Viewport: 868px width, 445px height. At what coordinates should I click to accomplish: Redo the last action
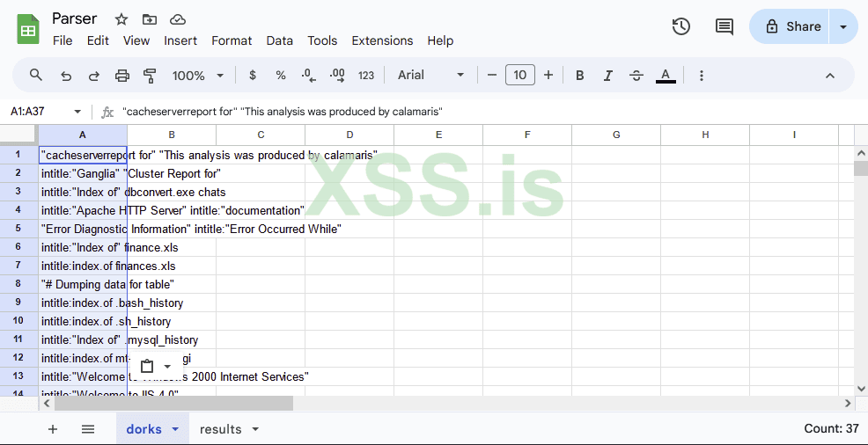click(x=94, y=76)
